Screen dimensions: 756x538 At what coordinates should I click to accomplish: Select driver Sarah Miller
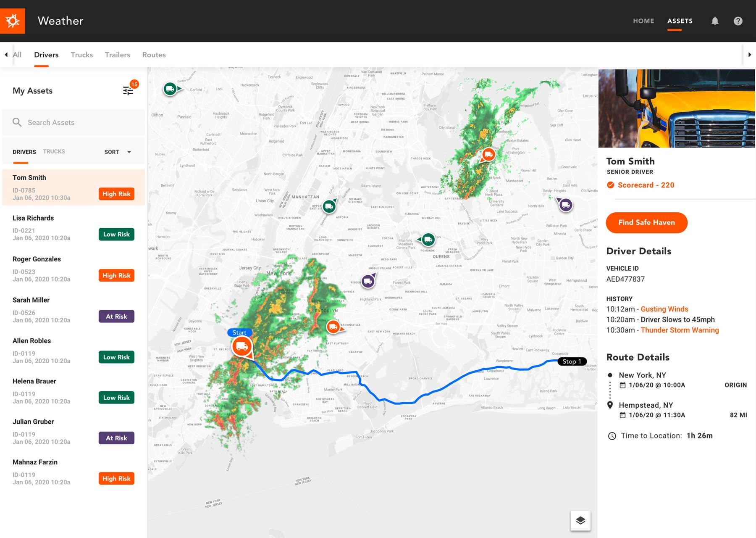73,310
